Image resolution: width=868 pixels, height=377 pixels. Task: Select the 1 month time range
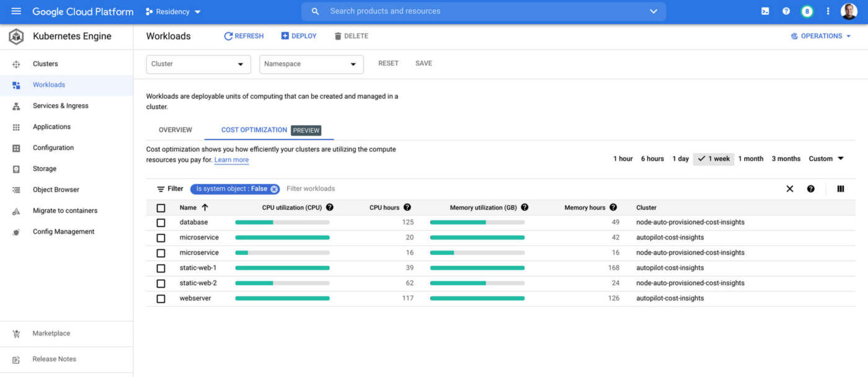pos(751,159)
